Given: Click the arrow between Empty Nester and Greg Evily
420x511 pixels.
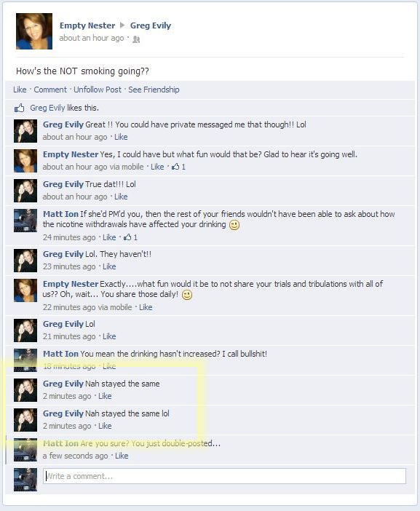Looking at the screenshot, I should pos(122,25).
